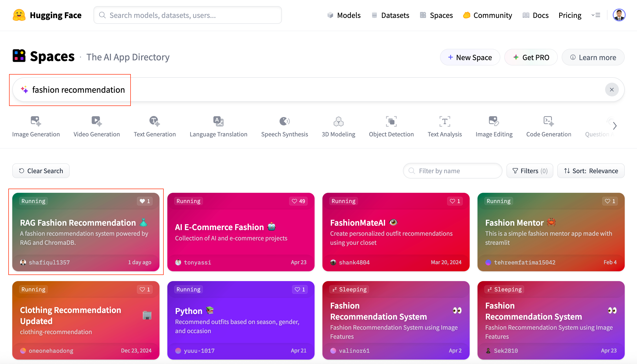Screen dimensions: 637x364
Task: Open the oneonehaodong author link
Action: (x=47, y=351)
